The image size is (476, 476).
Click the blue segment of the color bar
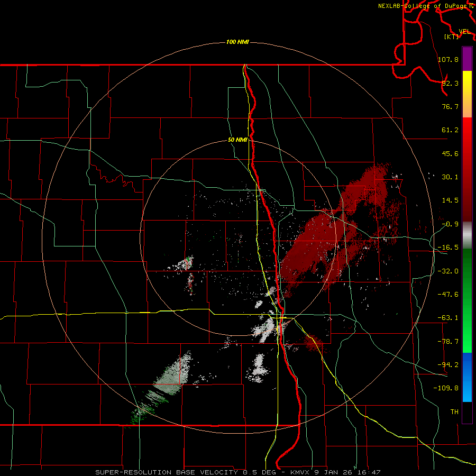pos(467,377)
